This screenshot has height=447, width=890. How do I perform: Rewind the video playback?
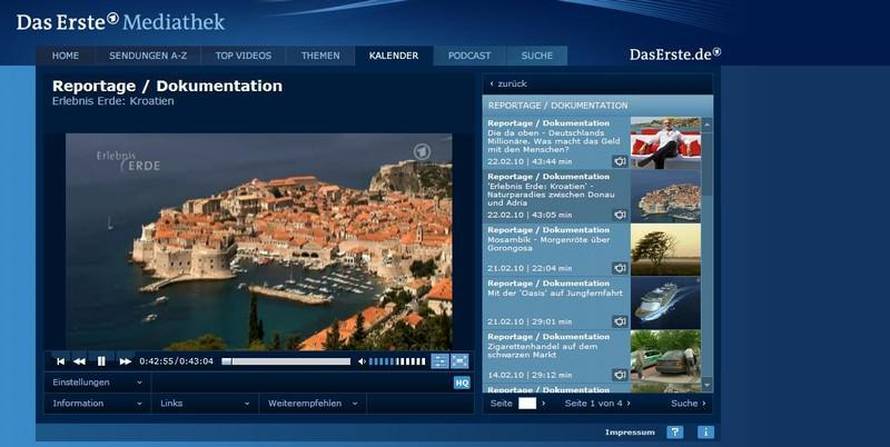(x=79, y=361)
